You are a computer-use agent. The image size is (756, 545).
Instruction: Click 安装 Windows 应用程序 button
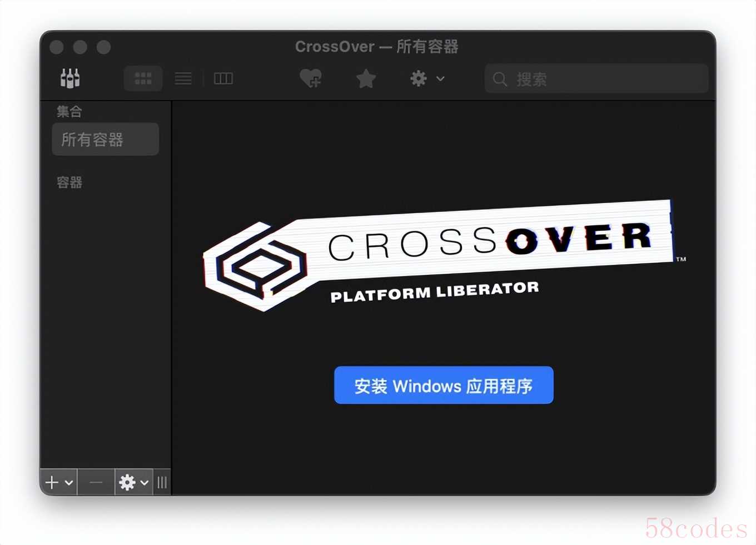click(x=444, y=385)
